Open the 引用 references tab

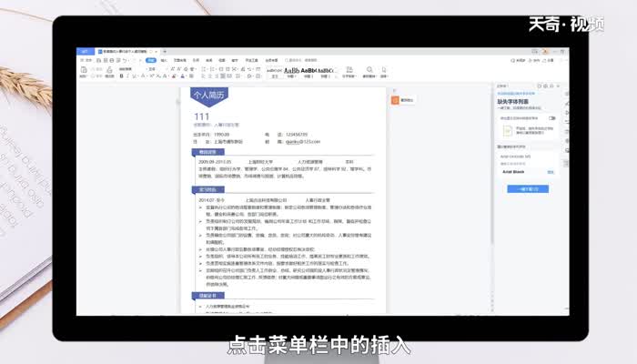(196, 60)
